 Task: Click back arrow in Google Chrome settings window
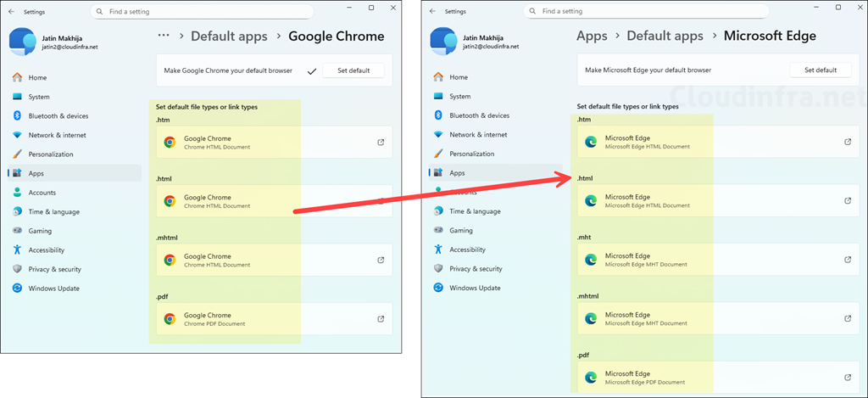[12, 12]
